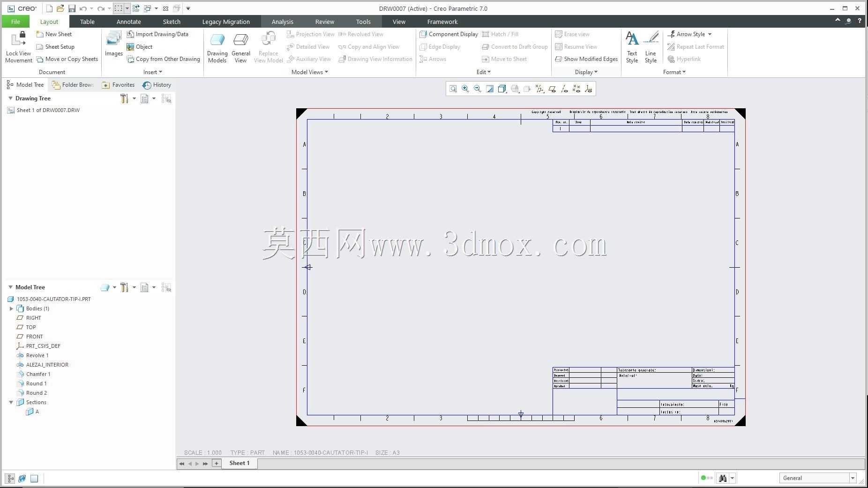Image resolution: width=868 pixels, height=488 pixels.
Task: Toggle coordinate system display visibility
Action: tap(589, 89)
